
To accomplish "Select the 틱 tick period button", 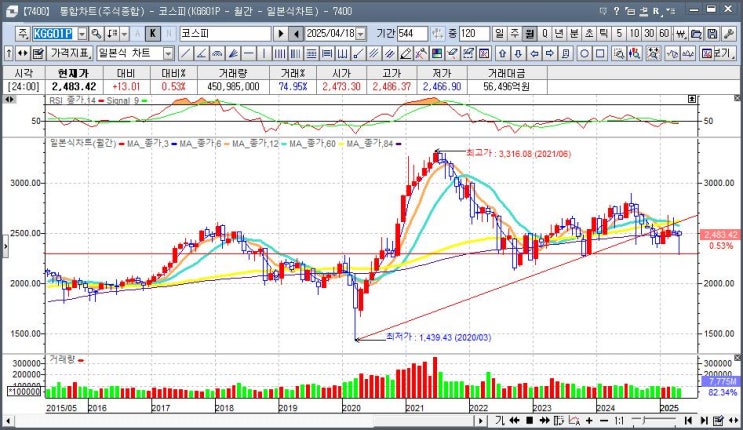I will click(x=603, y=34).
